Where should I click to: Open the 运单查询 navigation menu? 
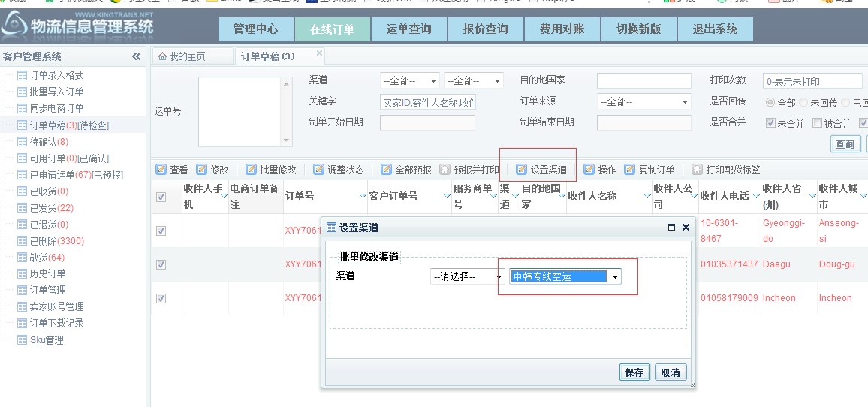[x=409, y=29]
